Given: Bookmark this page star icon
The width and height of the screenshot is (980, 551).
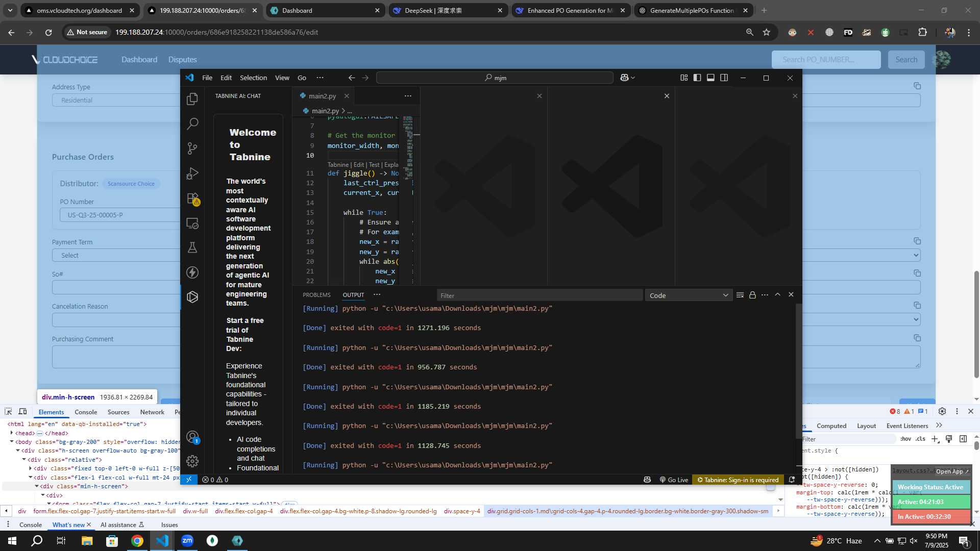Looking at the screenshot, I should coord(766,32).
